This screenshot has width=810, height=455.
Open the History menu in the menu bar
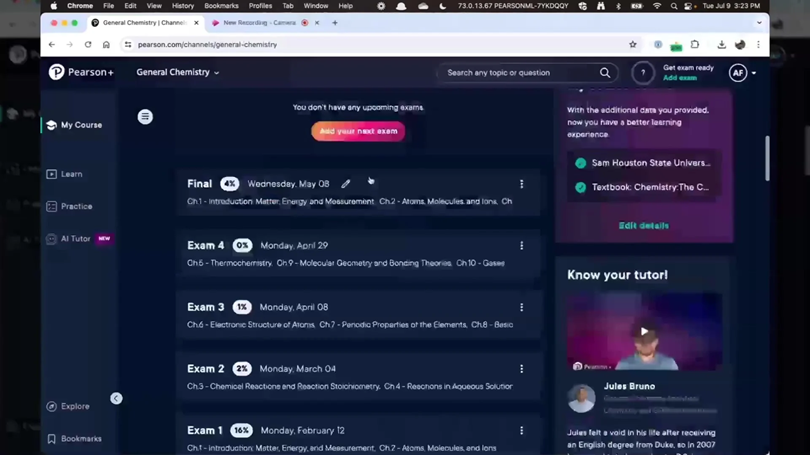coord(182,6)
